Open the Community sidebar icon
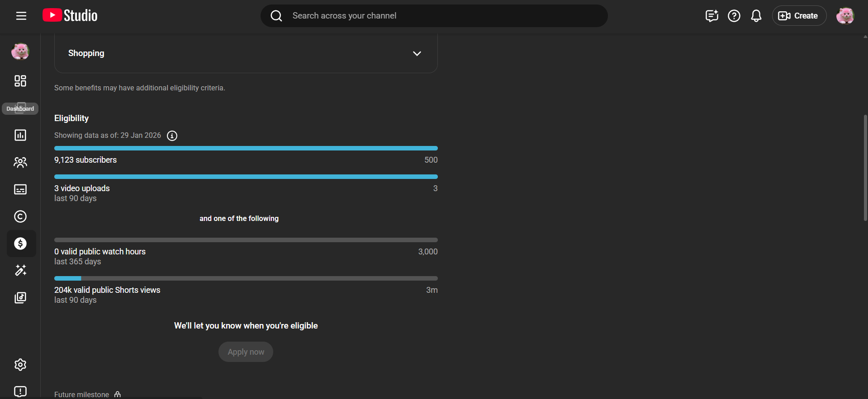This screenshot has width=868, height=399. point(20,162)
